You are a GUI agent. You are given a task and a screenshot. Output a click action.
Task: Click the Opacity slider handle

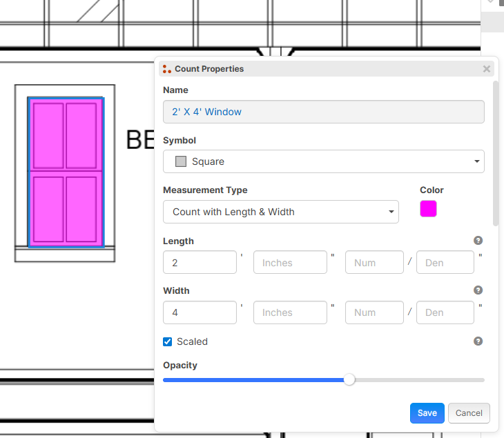point(349,379)
